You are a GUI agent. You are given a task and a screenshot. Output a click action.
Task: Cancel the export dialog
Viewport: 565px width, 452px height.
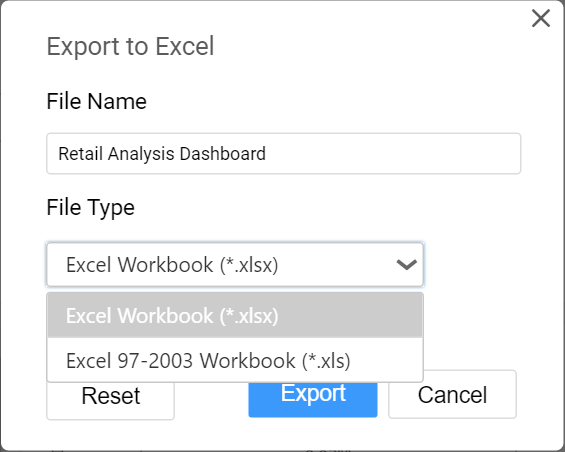point(452,395)
